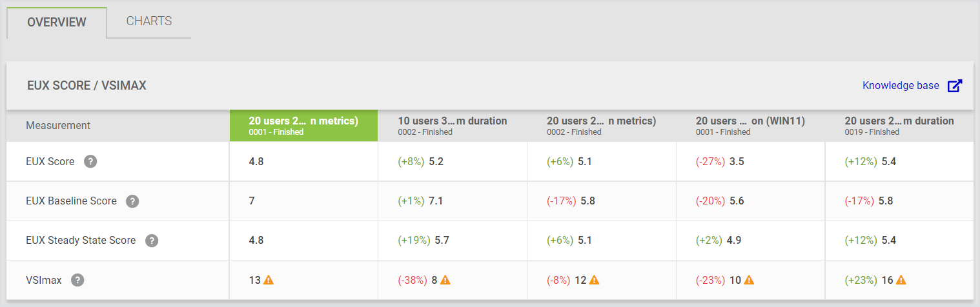Image resolution: width=980 pixels, height=307 pixels.
Task: Click the 20 users 0019 Finished column header
Action: [899, 125]
